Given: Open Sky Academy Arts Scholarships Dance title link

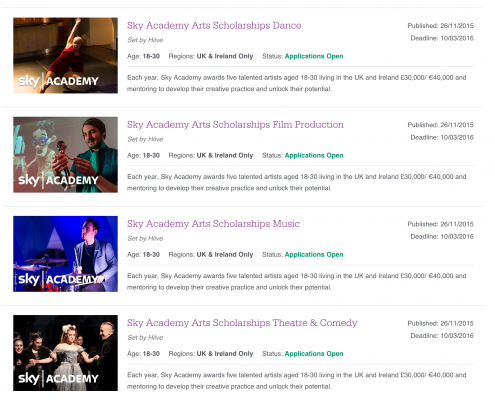Looking at the screenshot, I should (214, 26).
